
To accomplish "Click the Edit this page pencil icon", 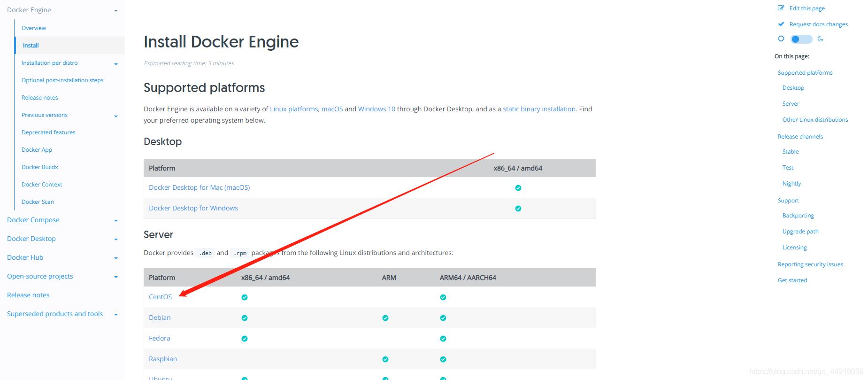I will coord(781,8).
